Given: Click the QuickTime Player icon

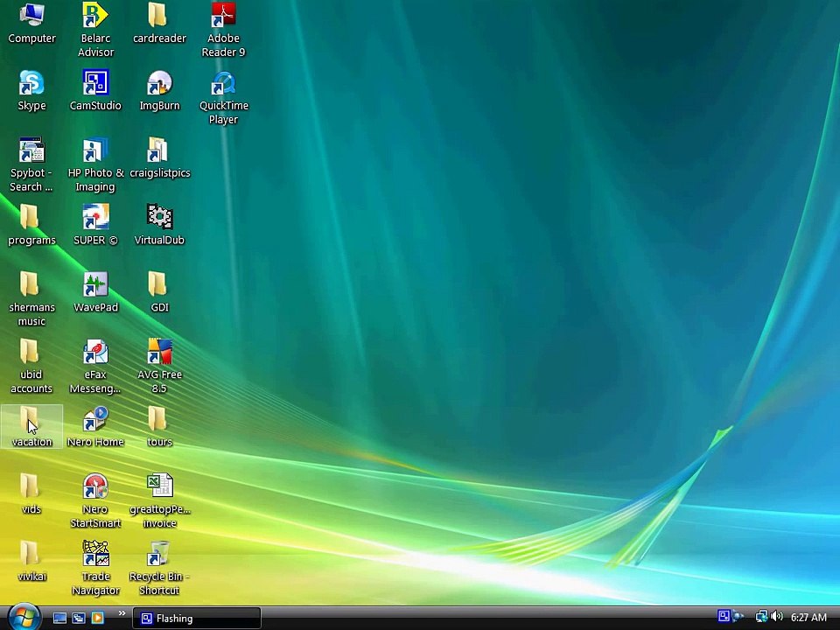Looking at the screenshot, I should (x=223, y=97).
